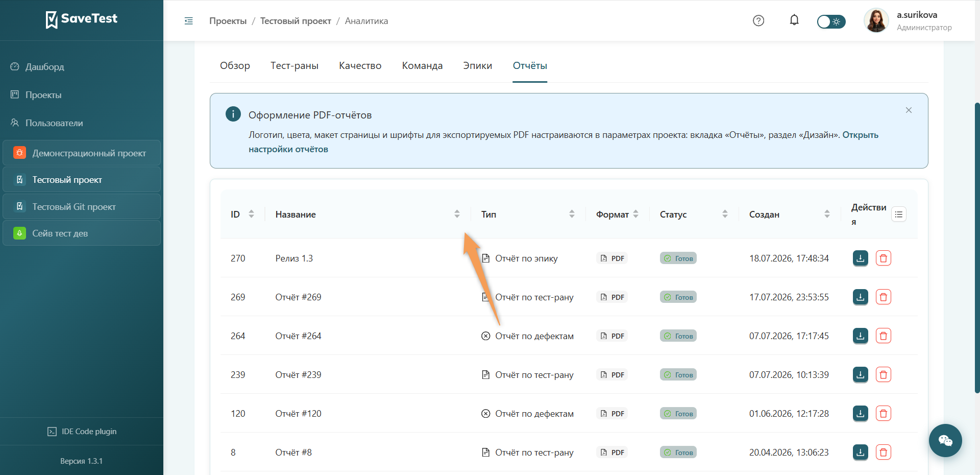Viewport: 980px width, 475px height.
Task: Click document icon in Отчёт #8 row
Action: [486, 453]
